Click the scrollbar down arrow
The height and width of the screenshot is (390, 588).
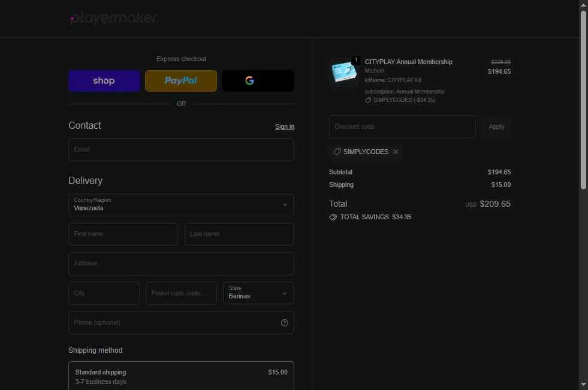(583, 384)
